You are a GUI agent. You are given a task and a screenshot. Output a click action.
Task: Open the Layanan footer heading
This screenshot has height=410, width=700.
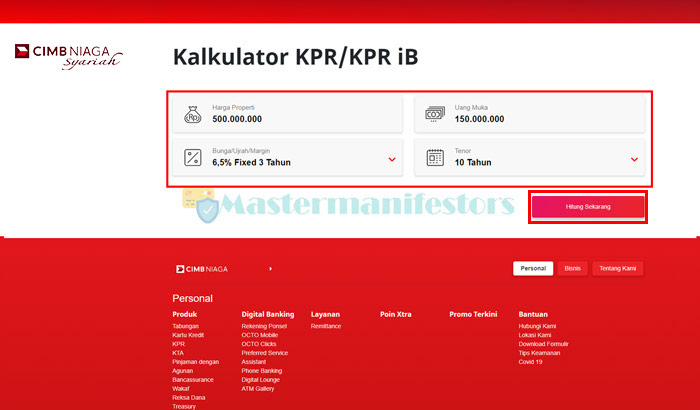click(325, 314)
